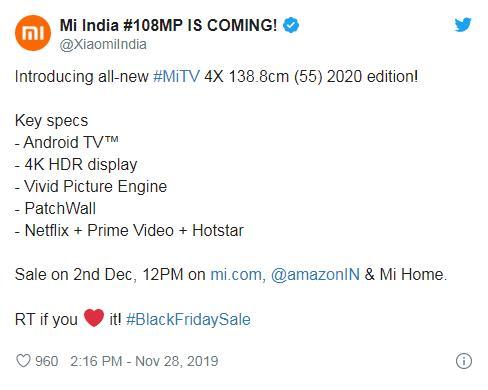Click the Vivid Picture Engine line
The width and height of the screenshot is (488, 390).
click(91, 186)
